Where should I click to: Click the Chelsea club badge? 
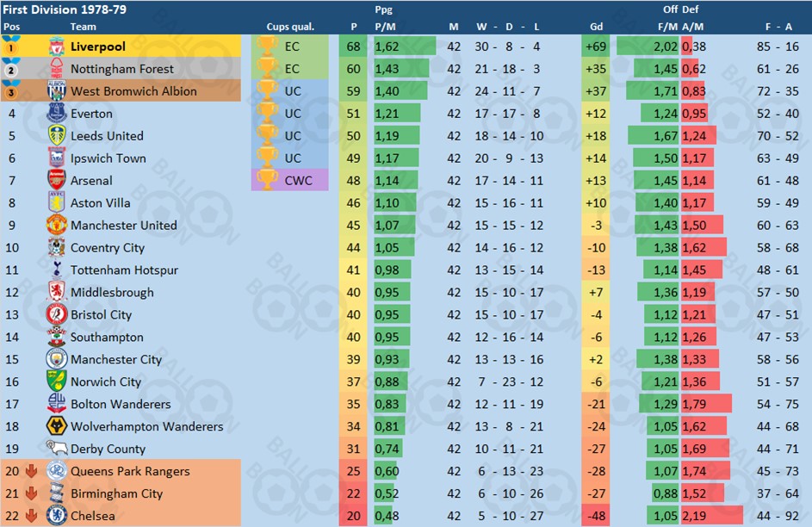point(57,515)
